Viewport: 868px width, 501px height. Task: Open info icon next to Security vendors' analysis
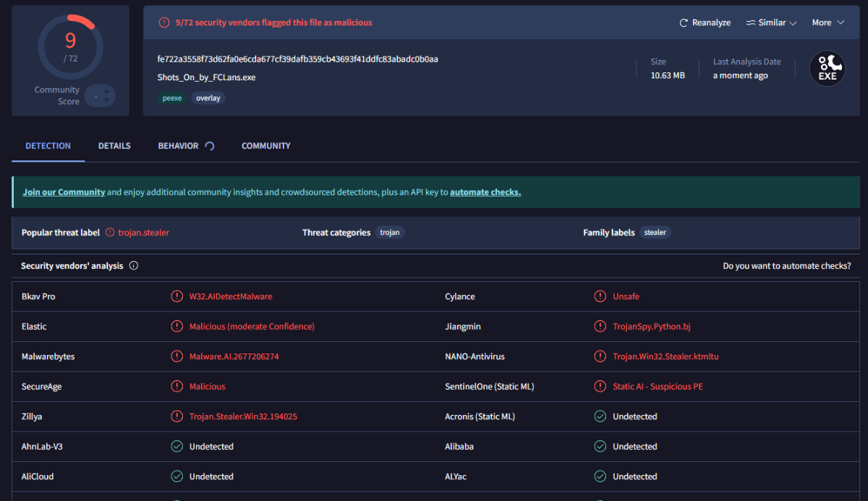pos(134,265)
